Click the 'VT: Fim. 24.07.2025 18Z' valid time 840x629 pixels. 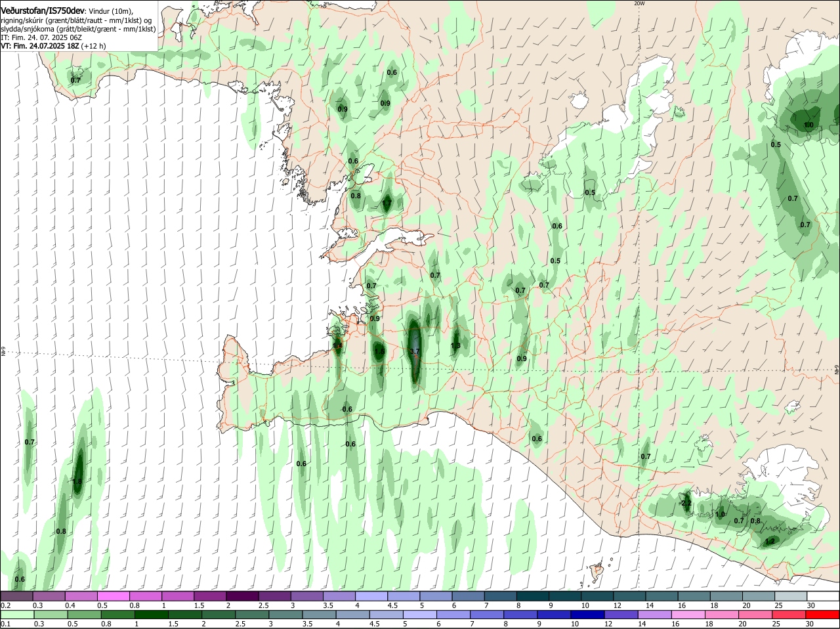(x=40, y=46)
